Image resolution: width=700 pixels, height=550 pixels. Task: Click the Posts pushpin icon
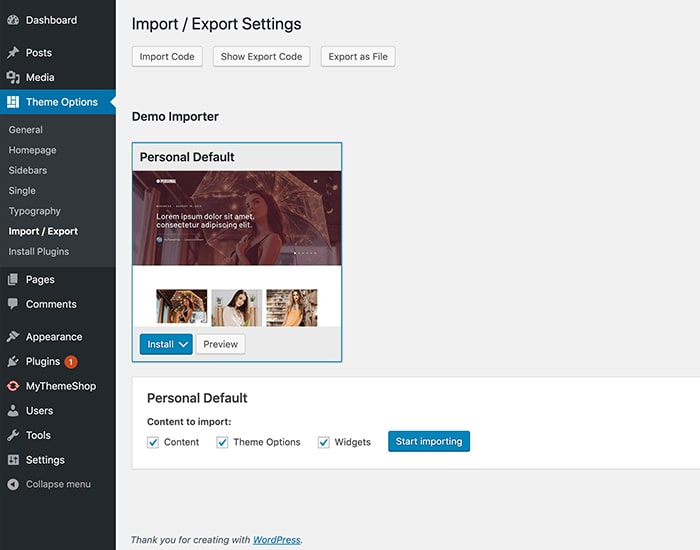tap(13, 53)
